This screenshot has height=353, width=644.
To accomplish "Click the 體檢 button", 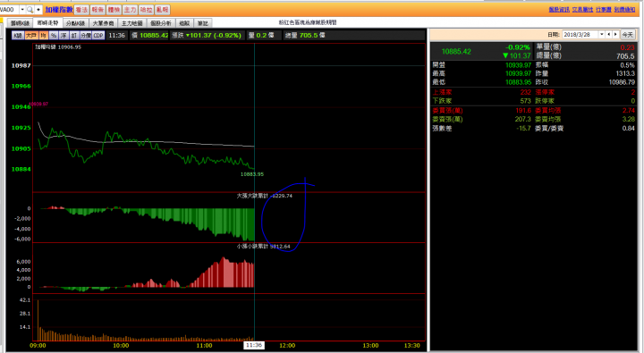I will [114, 10].
